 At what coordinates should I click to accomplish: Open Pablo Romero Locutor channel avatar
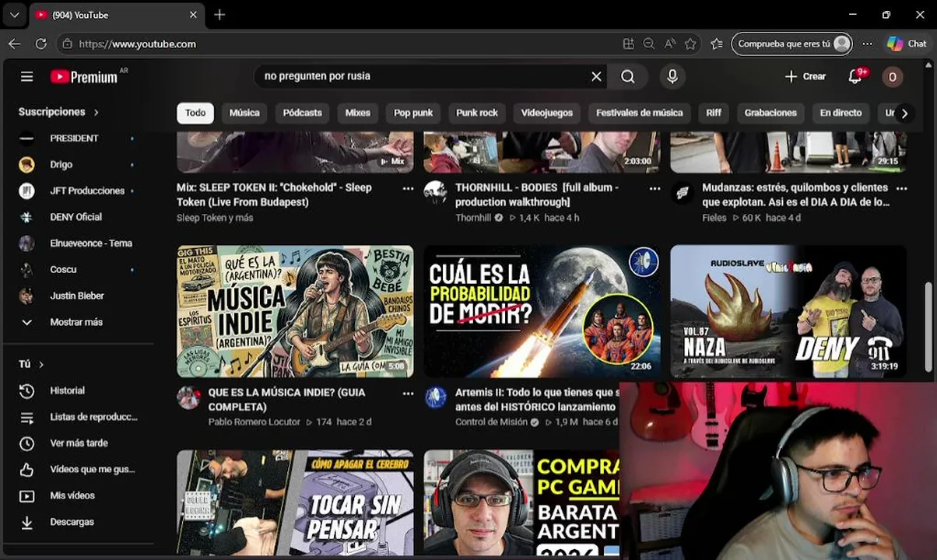pos(188,397)
